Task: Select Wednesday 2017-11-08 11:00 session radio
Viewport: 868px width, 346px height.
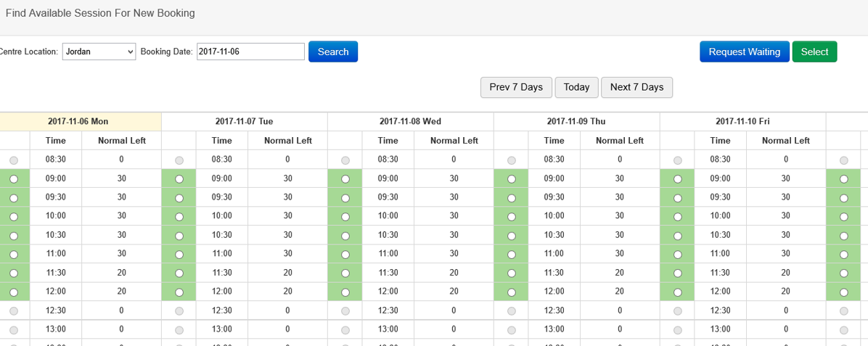Action: point(345,254)
